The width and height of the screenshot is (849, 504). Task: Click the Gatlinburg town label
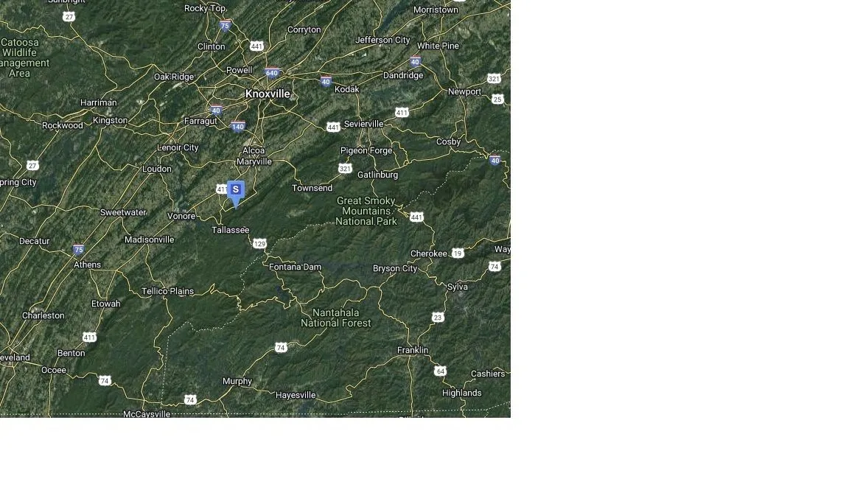(x=377, y=175)
